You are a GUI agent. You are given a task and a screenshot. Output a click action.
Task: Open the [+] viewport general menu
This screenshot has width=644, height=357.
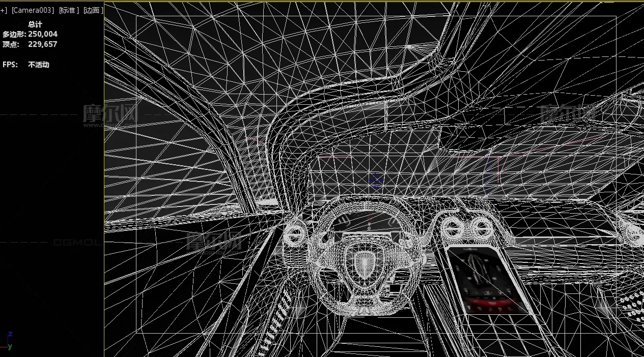pos(3,10)
